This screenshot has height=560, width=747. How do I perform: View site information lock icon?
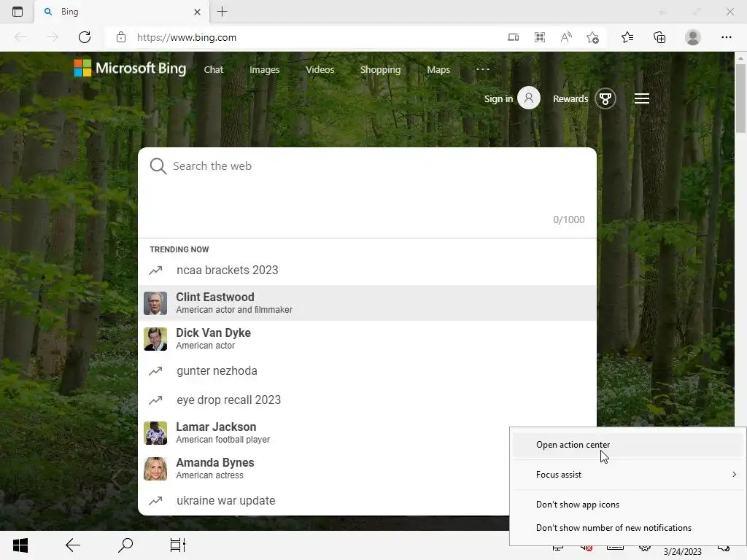(121, 37)
